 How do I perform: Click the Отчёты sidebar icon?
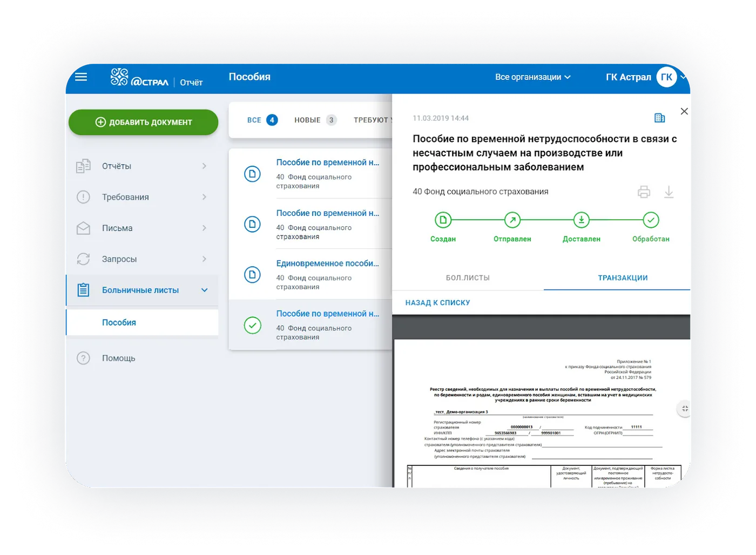click(x=83, y=166)
